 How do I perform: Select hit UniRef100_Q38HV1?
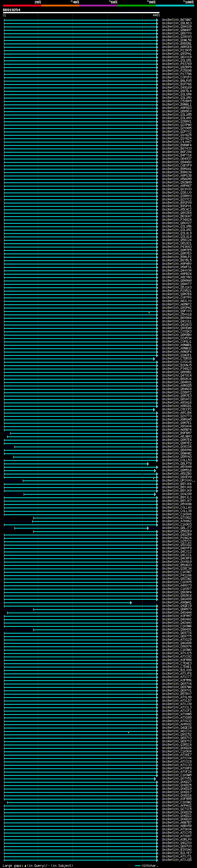(x=176, y=121)
